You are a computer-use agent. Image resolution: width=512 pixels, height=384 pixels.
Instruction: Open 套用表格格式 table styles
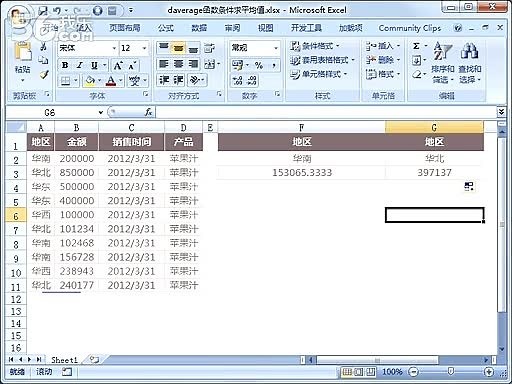pos(322,60)
